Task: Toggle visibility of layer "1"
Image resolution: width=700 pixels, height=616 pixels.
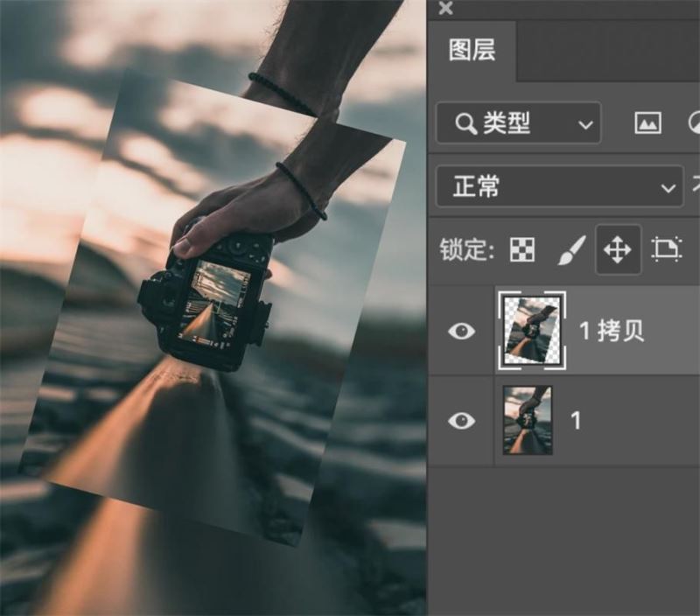Action: tap(461, 421)
